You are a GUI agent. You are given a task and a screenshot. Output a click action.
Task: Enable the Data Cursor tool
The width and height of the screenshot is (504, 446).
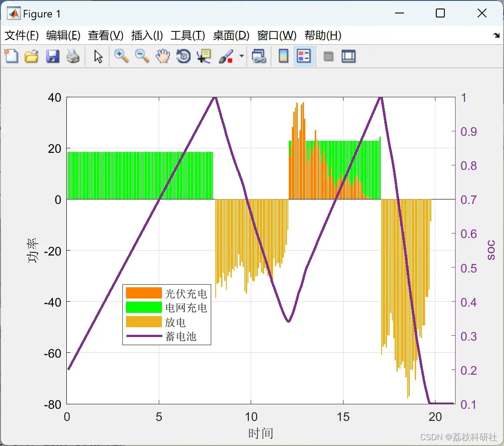coord(204,56)
